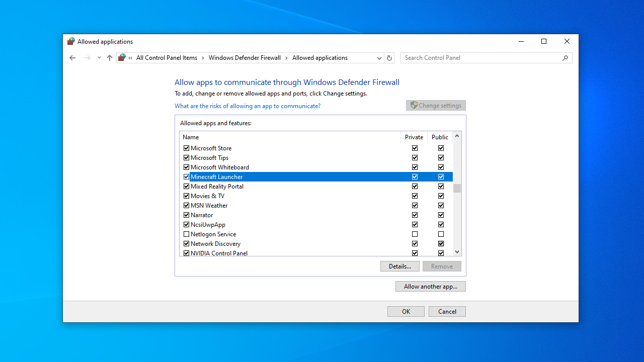Click the Back navigation arrow

pyautogui.click(x=72, y=58)
